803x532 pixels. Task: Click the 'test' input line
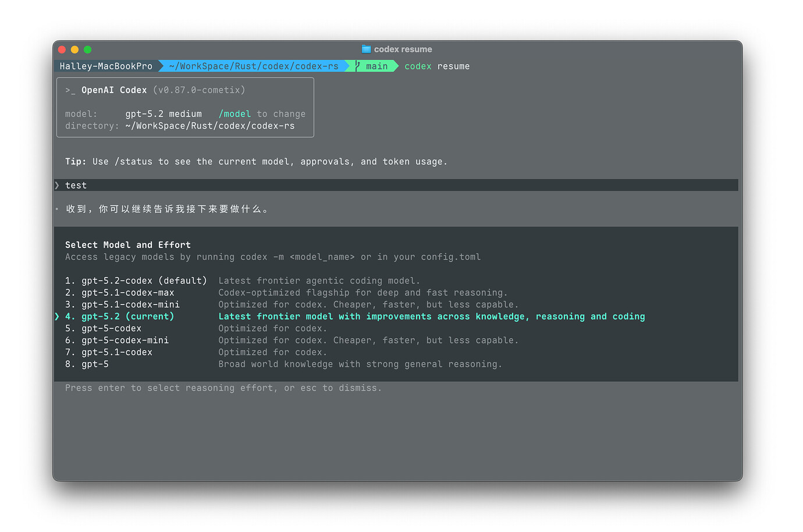pos(396,185)
